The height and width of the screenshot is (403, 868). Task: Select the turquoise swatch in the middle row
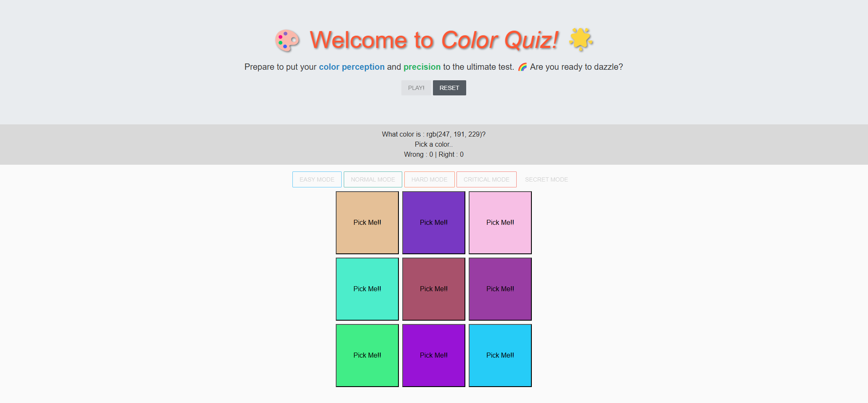pos(367,289)
